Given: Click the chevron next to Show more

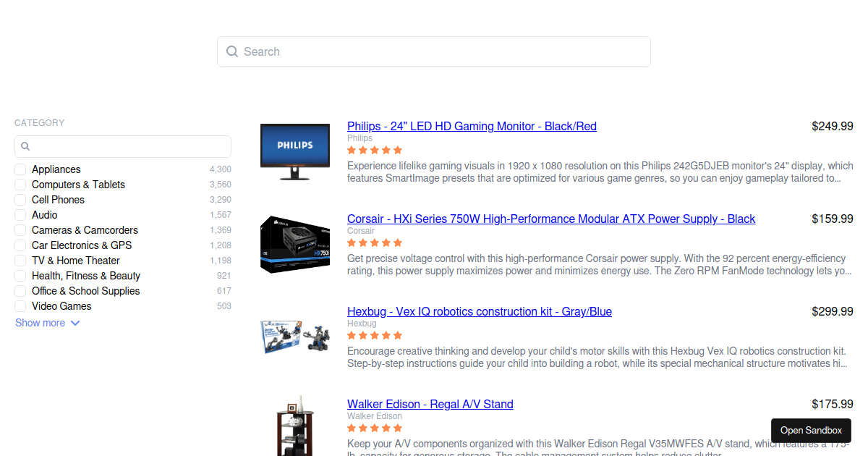Looking at the screenshot, I should tap(75, 323).
